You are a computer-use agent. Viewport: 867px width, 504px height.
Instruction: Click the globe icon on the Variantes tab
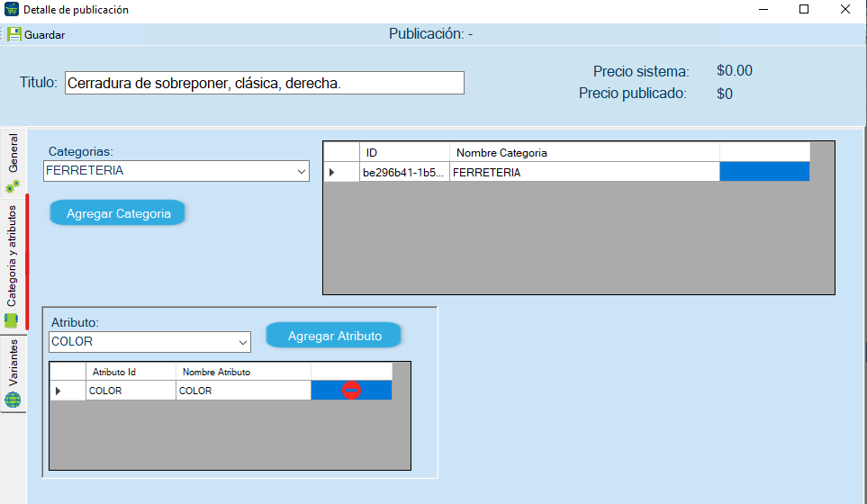(x=13, y=399)
